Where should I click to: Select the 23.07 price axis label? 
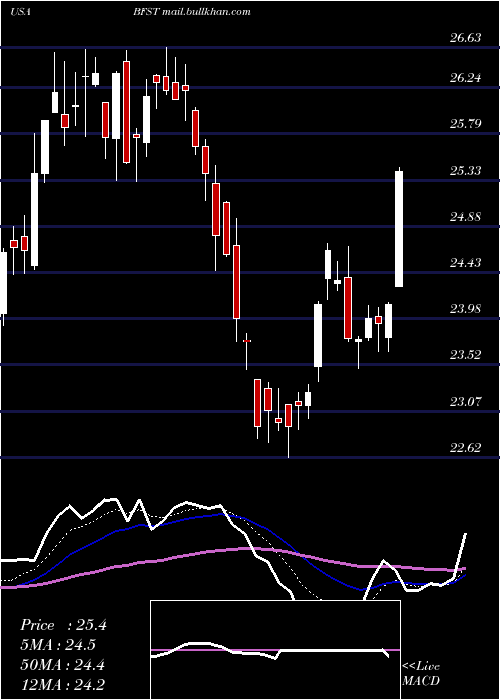click(x=466, y=402)
